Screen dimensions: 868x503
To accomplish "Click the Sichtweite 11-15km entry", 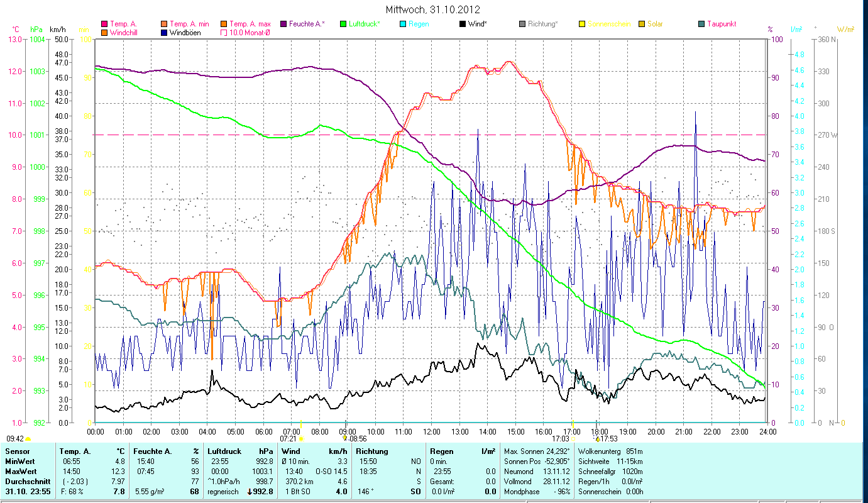I will click(x=610, y=462).
